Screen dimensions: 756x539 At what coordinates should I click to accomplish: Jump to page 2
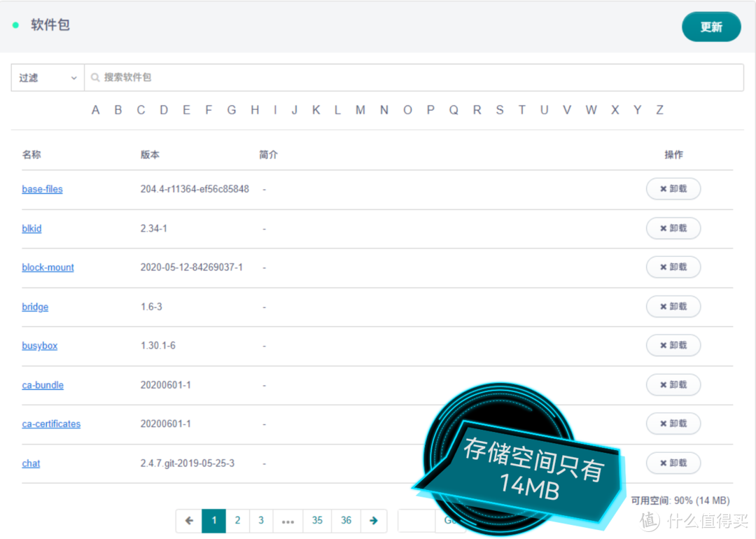click(x=237, y=521)
